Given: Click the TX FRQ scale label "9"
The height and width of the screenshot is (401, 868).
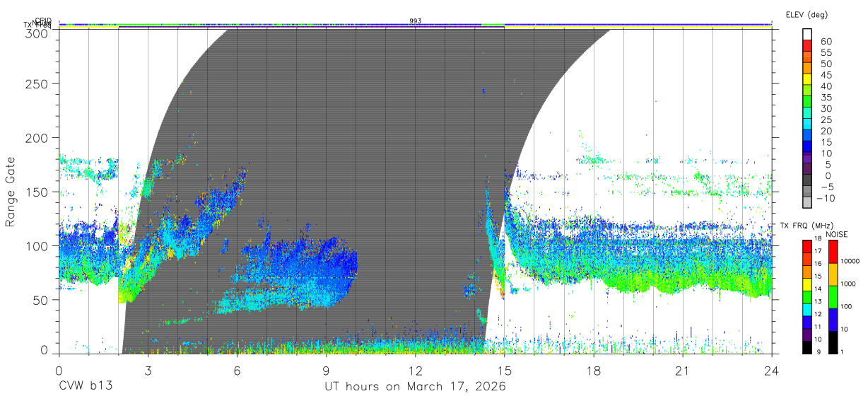Looking at the screenshot, I should tap(819, 351).
